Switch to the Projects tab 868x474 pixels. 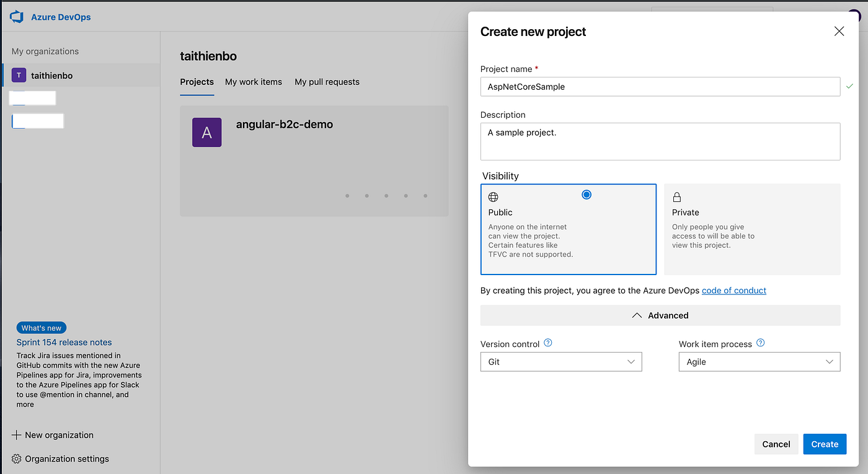point(197,82)
